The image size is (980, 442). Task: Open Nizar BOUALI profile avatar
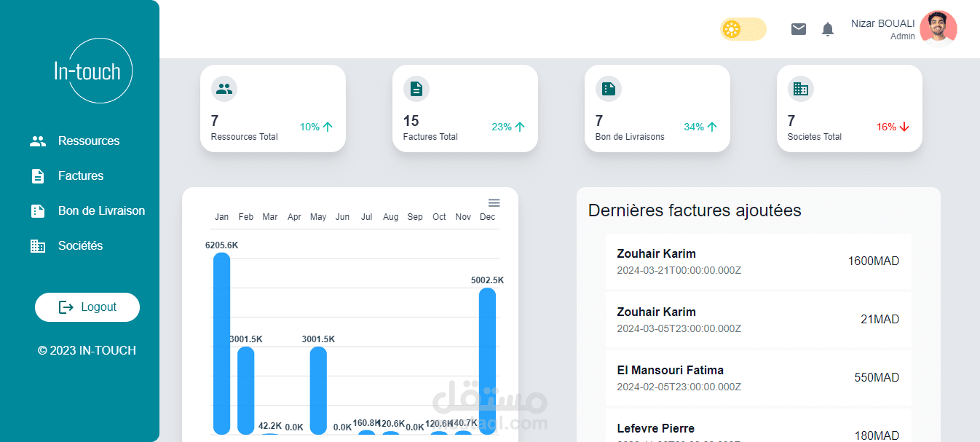coord(938,29)
